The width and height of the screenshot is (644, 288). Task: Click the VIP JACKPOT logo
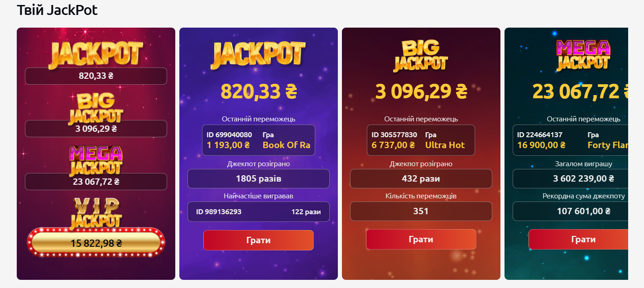(x=96, y=212)
